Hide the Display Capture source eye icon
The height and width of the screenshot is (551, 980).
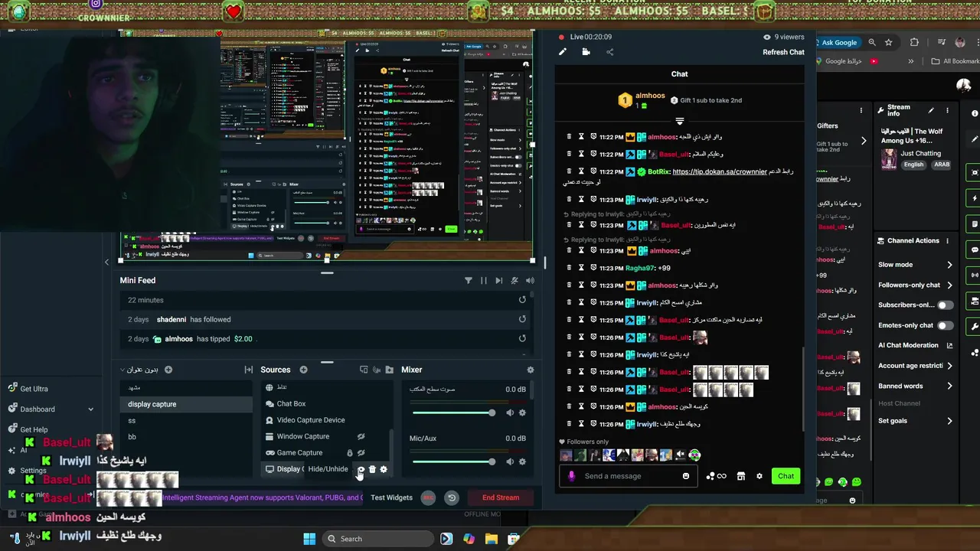tap(361, 469)
